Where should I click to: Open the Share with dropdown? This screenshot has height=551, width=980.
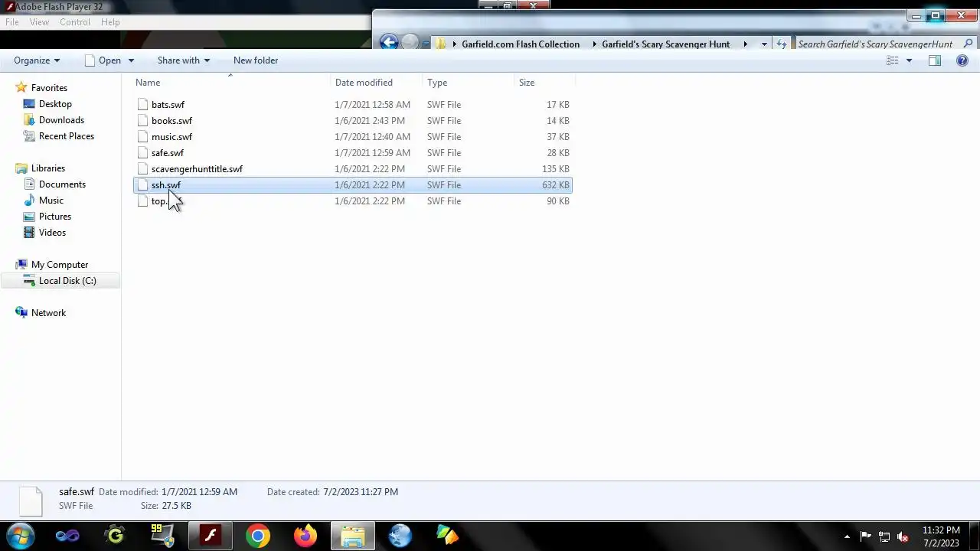[184, 60]
